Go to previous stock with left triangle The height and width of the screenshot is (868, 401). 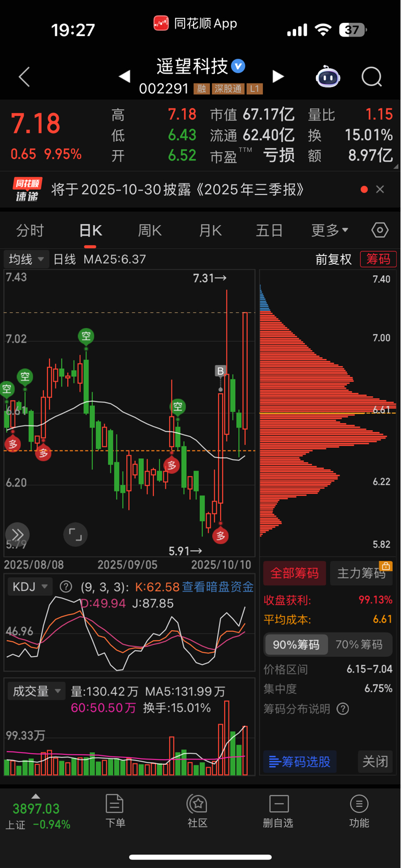click(x=124, y=77)
